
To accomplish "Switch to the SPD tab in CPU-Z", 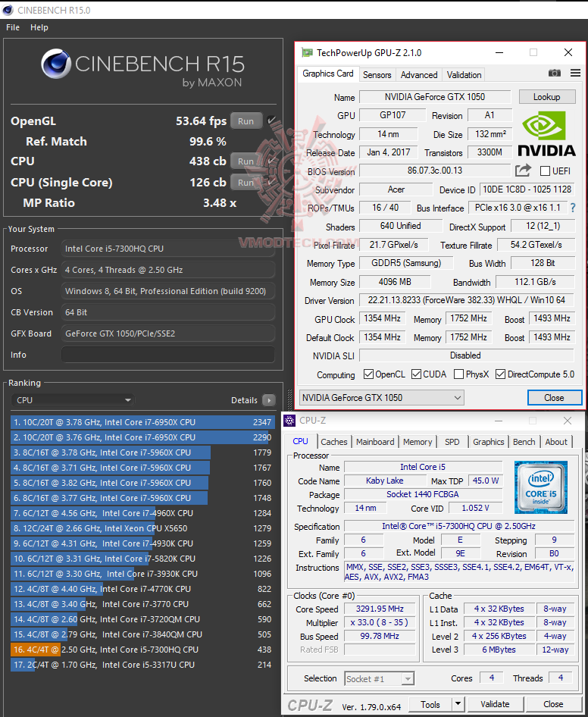I will coord(452,442).
